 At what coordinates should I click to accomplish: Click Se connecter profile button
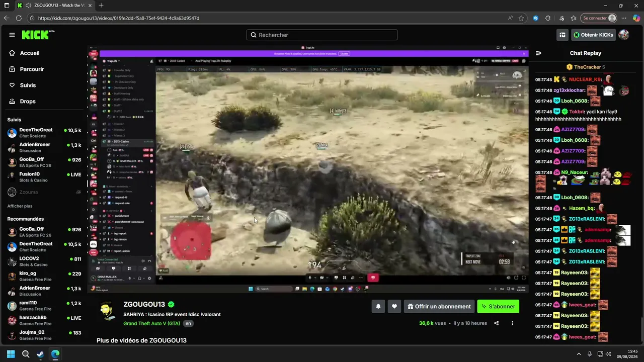pyautogui.click(x=599, y=18)
